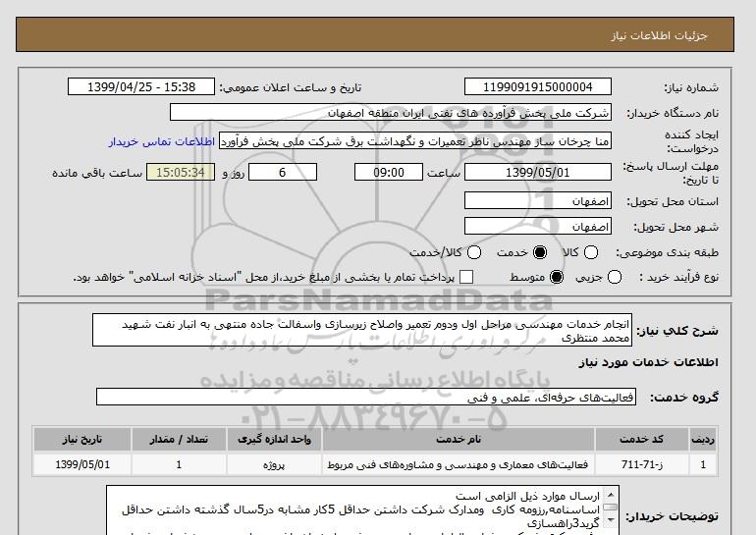Screen dimensions: 756x535
Task: Click the نام خدمت column header
Action: pos(459,439)
